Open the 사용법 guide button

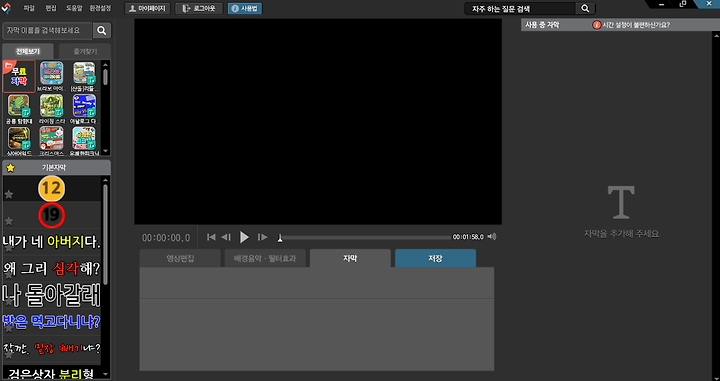click(x=245, y=8)
